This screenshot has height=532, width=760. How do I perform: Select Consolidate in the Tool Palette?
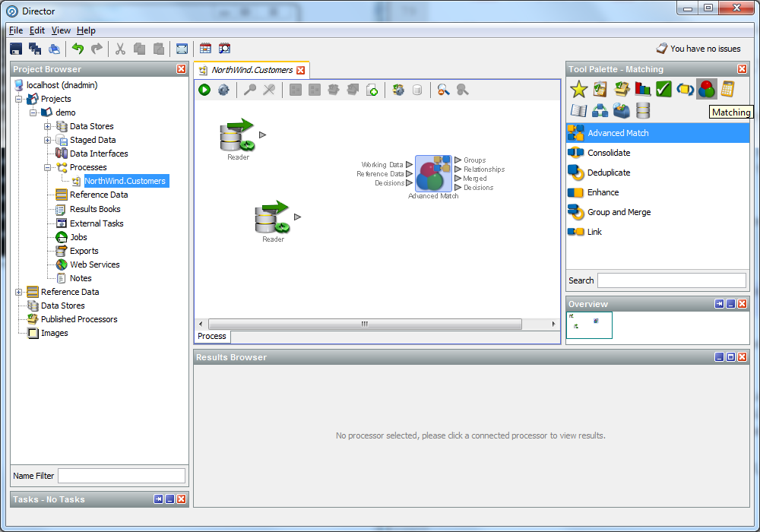tap(657, 153)
